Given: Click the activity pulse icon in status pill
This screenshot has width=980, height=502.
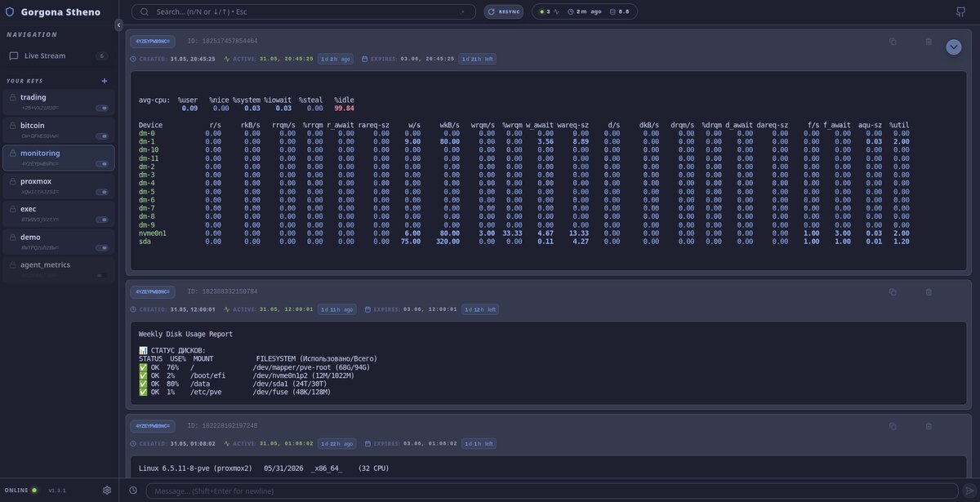Looking at the screenshot, I should coord(557,12).
